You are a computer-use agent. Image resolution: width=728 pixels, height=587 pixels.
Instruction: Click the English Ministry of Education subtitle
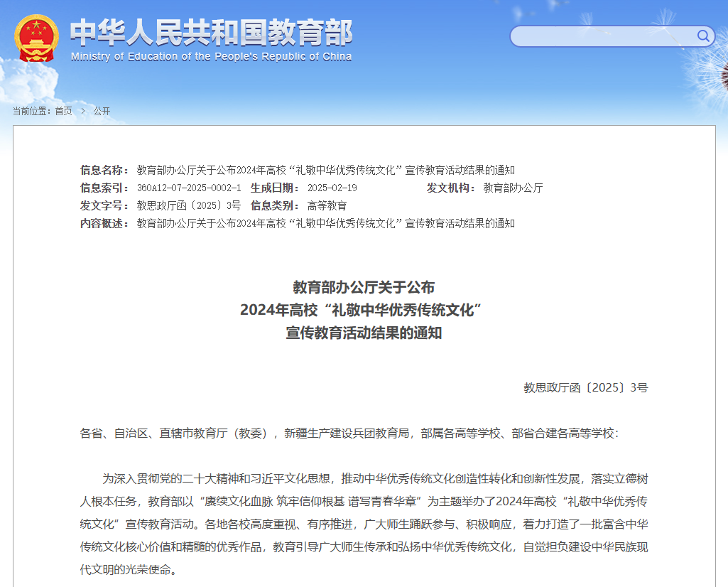(x=211, y=57)
